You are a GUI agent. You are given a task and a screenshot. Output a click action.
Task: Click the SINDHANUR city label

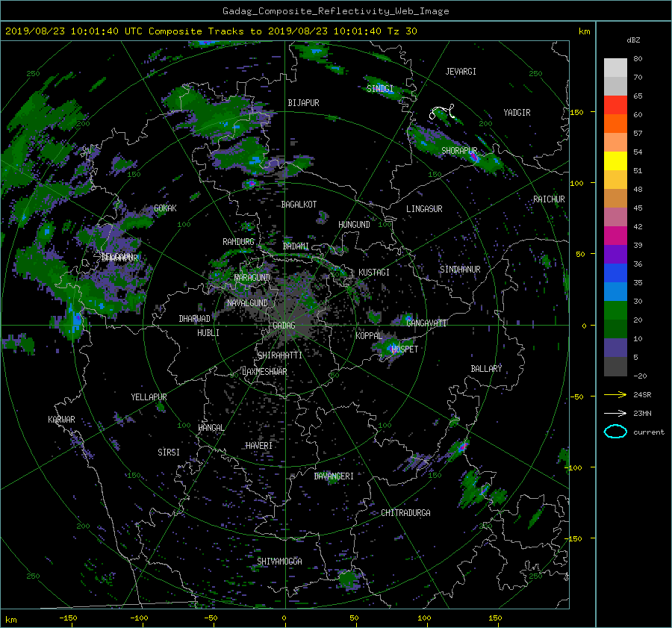click(460, 270)
